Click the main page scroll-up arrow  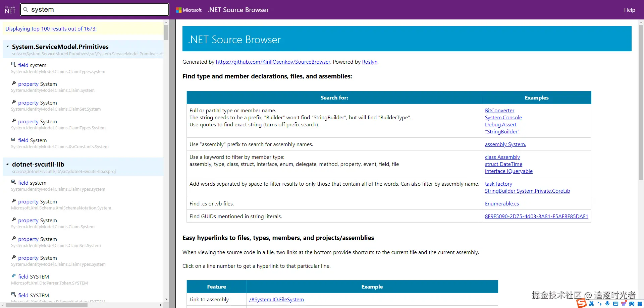(x=641, y=23)
